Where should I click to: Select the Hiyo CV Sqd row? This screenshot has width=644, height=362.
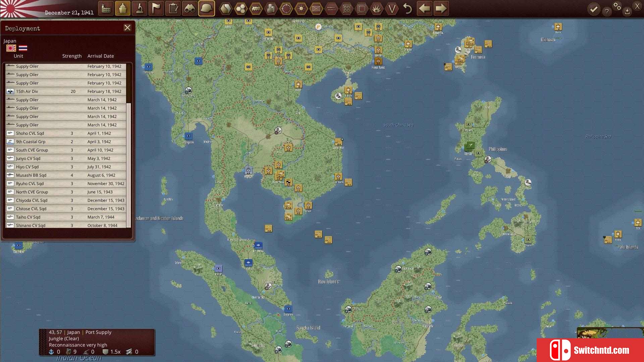pyautogui.click(x=66, y=167)
